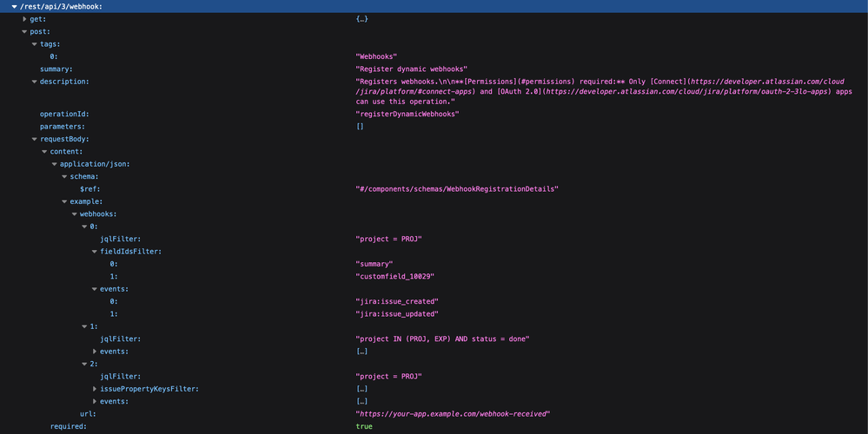Collapse the requestBody node
This screenshot has height=434, width=868.
click(x=35, y=140)
